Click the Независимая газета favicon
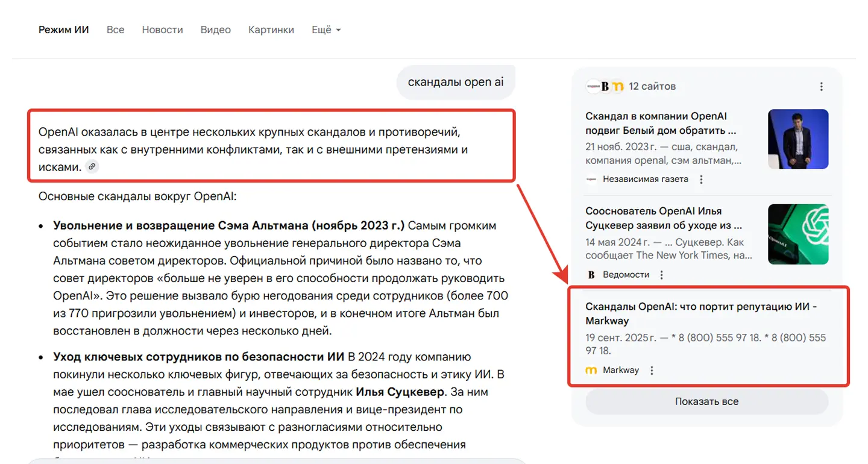This screenshot has height=464, width=868. (591, 180)
